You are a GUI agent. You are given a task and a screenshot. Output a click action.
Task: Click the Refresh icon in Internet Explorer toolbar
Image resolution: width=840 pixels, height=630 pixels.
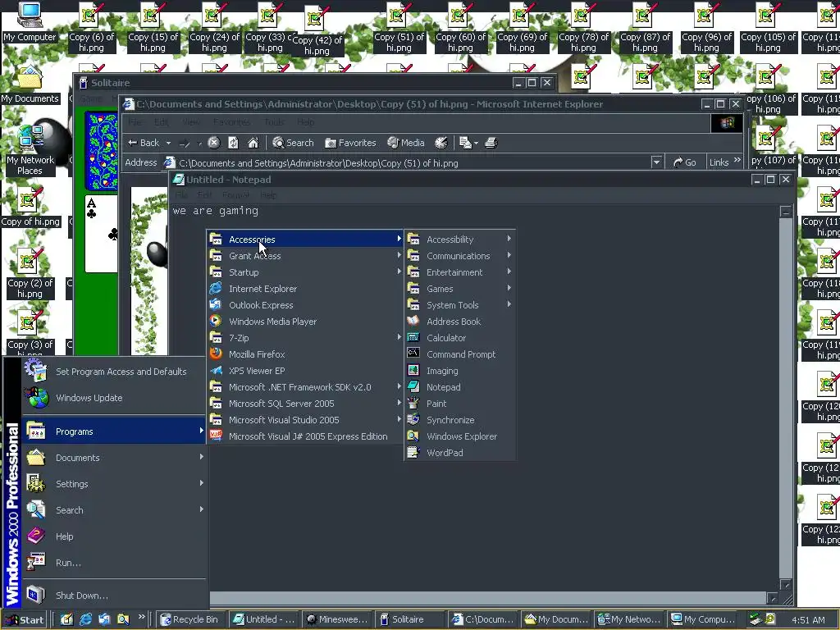click(233, 143)
